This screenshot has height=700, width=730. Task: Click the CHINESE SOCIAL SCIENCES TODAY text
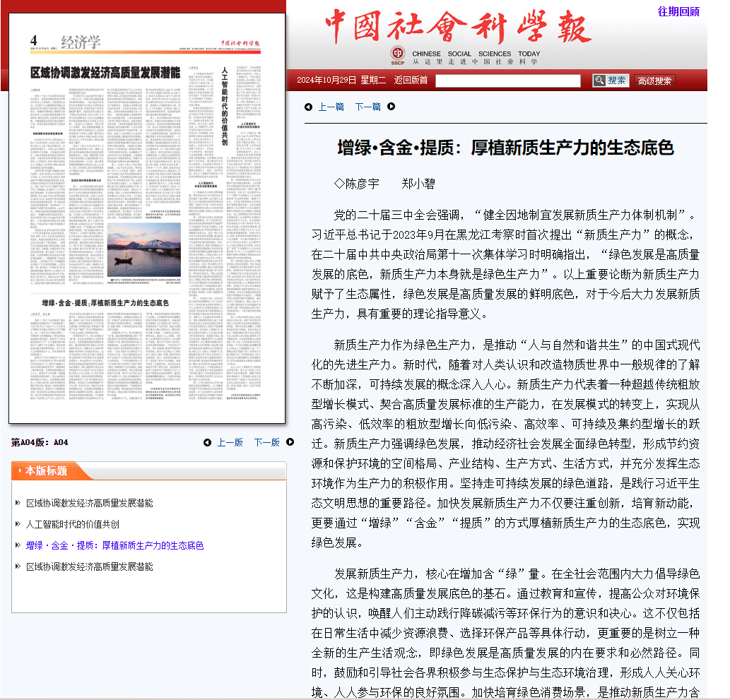[476, 54]
